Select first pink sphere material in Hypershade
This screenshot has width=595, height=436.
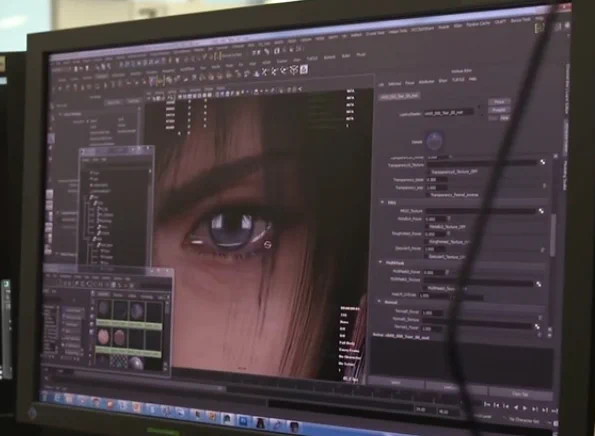(x=103, y=336)
